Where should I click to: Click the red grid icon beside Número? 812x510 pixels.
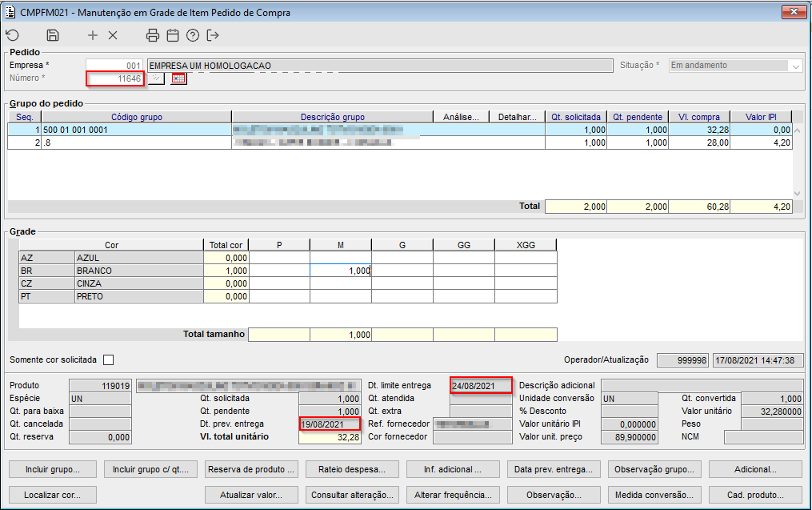point(178,78)
